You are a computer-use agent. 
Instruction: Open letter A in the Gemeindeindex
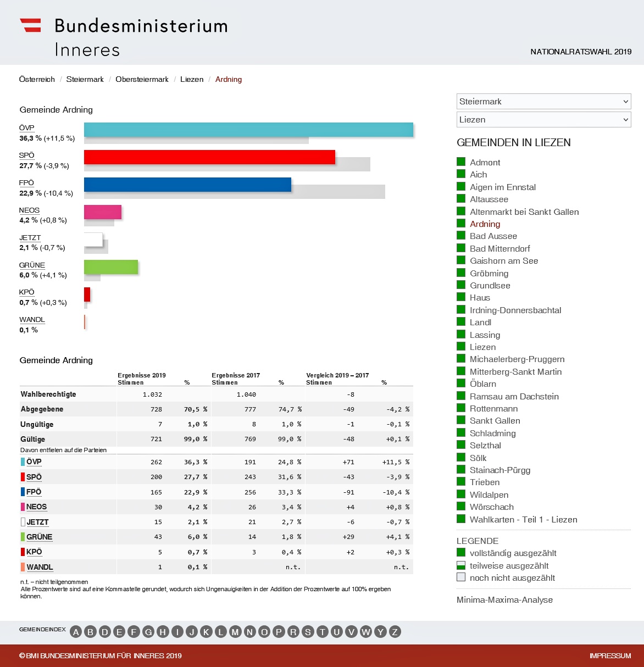[x=76, y=632]
